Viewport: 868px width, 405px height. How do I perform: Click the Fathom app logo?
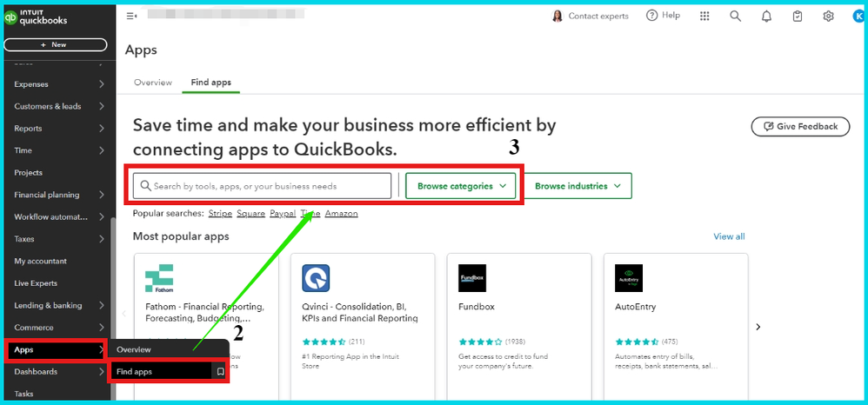[x=159, y=278]
